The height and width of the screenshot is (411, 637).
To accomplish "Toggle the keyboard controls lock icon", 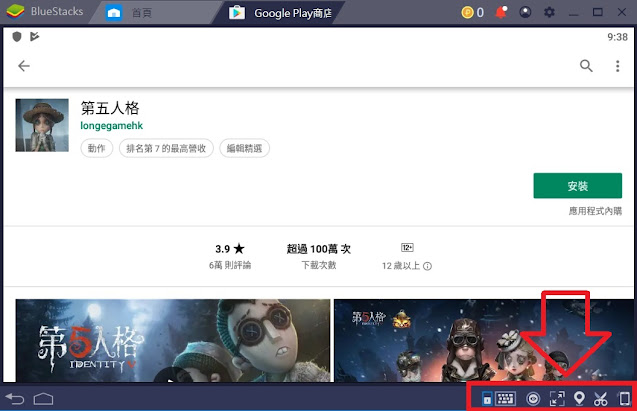I will pyautogui.click(x=487, y=399).
